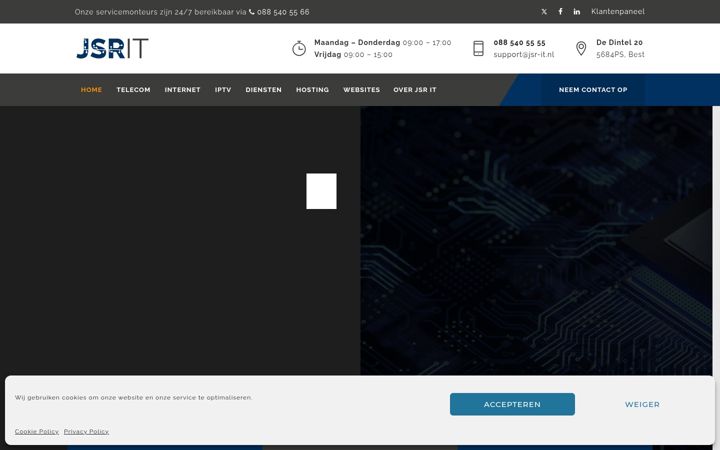The image size is (720, 450).
Task: Open the Telecom menu
Action: [133, 90]
